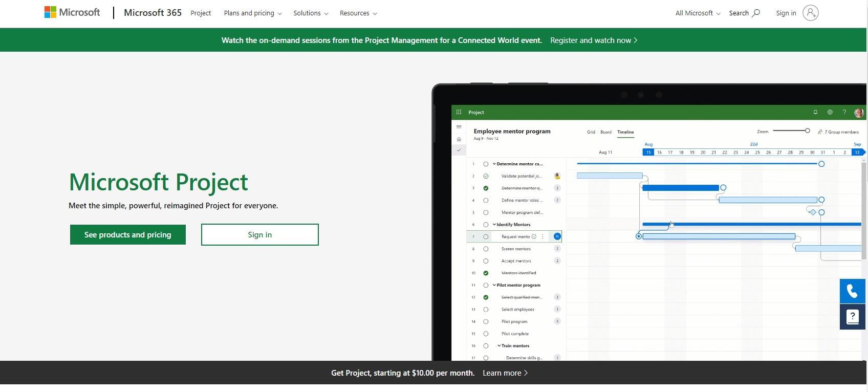Expand the Solutions dropdown menu
The width and height of the screenshot is (868, 392).
click(311, 13)
